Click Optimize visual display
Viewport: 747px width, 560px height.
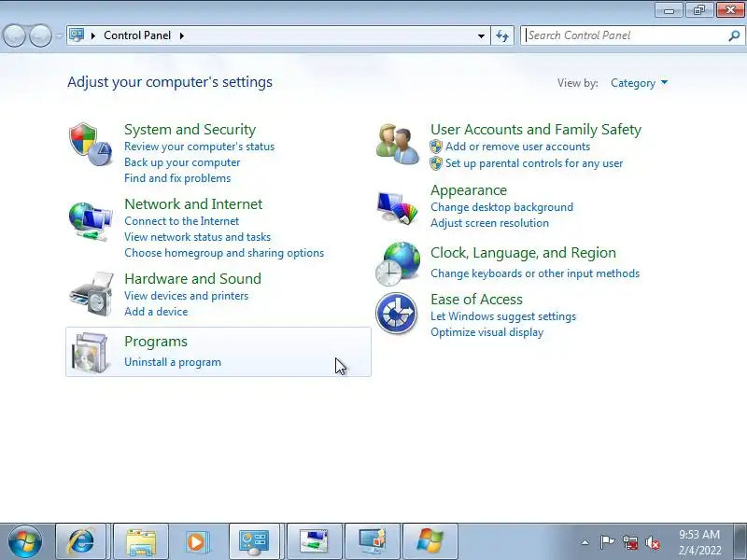click(x=486, y=332)
